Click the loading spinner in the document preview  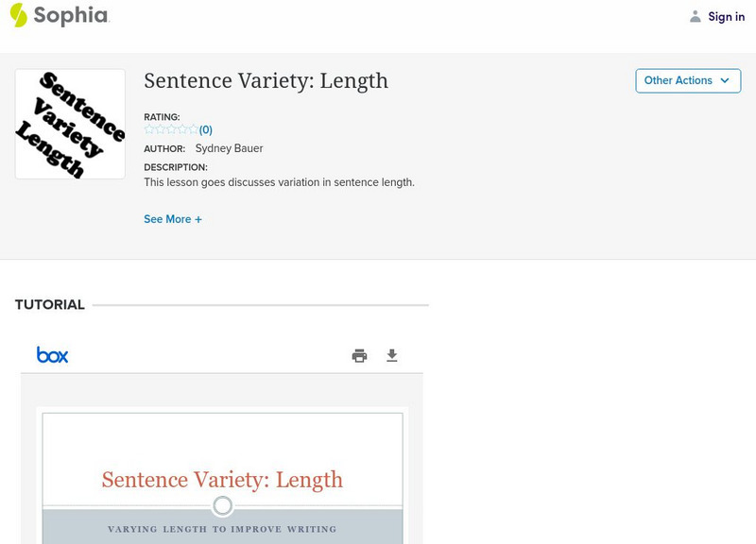[x=222, y=506]
